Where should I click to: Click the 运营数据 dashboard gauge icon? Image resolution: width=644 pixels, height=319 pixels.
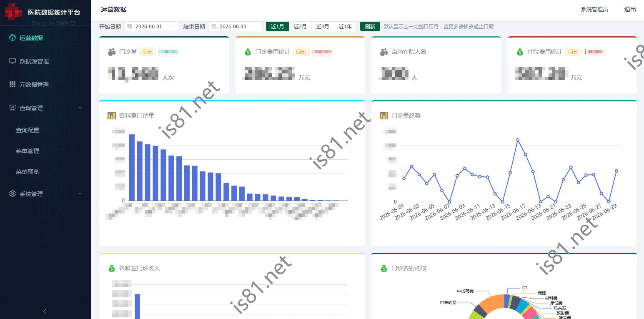(x=13, y=38)
